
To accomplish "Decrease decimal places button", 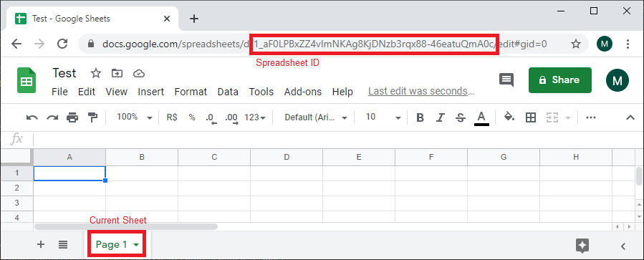I will (x=211, y=118).
